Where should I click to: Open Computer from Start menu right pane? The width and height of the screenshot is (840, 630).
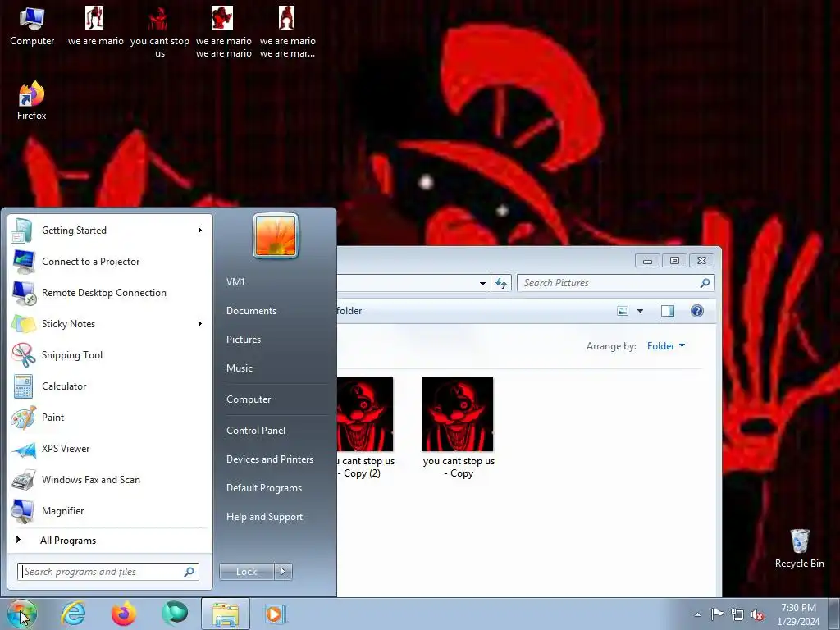(249, 399)
